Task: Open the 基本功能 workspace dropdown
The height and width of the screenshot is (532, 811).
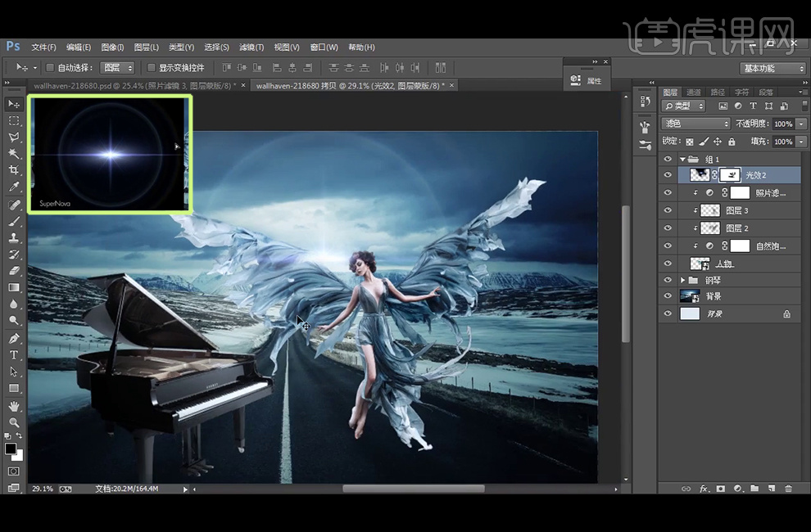Action: [x=772, y=69]
